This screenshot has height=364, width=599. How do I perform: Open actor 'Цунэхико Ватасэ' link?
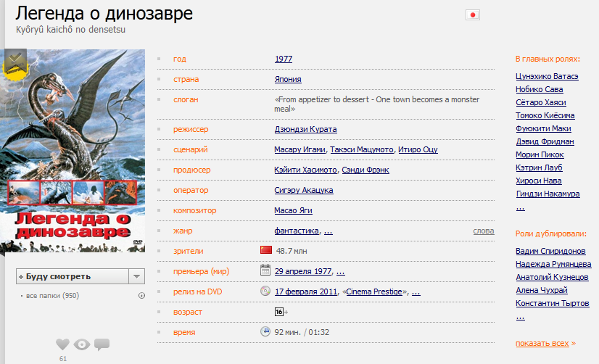click(547, 76)
